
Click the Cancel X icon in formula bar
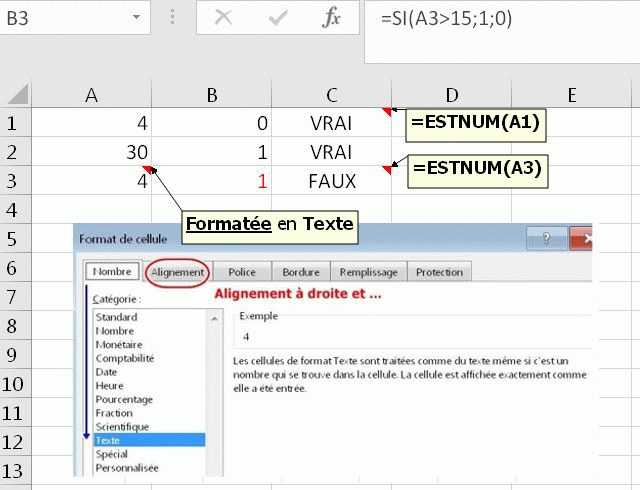point(223,18)
